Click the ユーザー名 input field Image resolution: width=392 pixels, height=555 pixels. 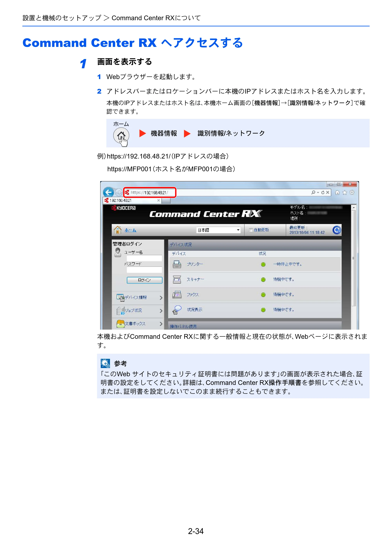click(144, 258)
